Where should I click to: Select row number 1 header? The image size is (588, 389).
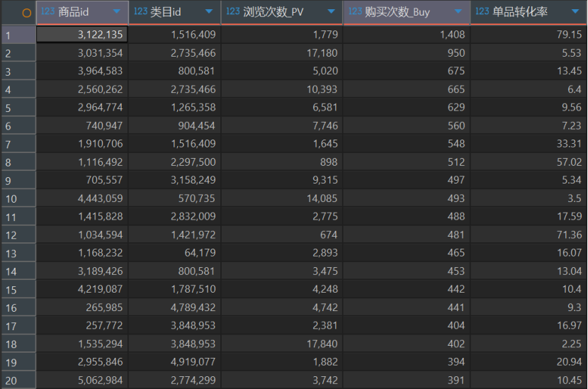(18, 35)
